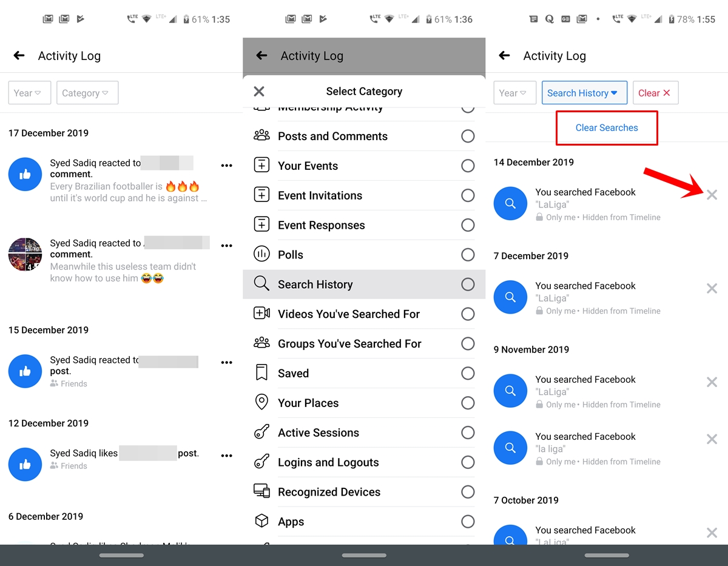Select the Saved radio button
The width and height of the screenshot is (728, 566).
pyautogui.click(x=468, y=373)
